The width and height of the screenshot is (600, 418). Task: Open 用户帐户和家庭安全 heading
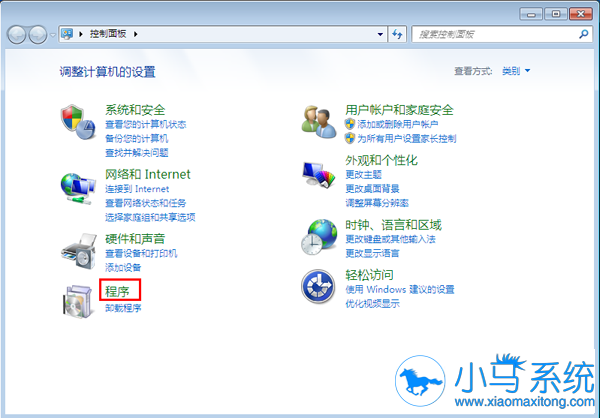click(x=399, y=110)
